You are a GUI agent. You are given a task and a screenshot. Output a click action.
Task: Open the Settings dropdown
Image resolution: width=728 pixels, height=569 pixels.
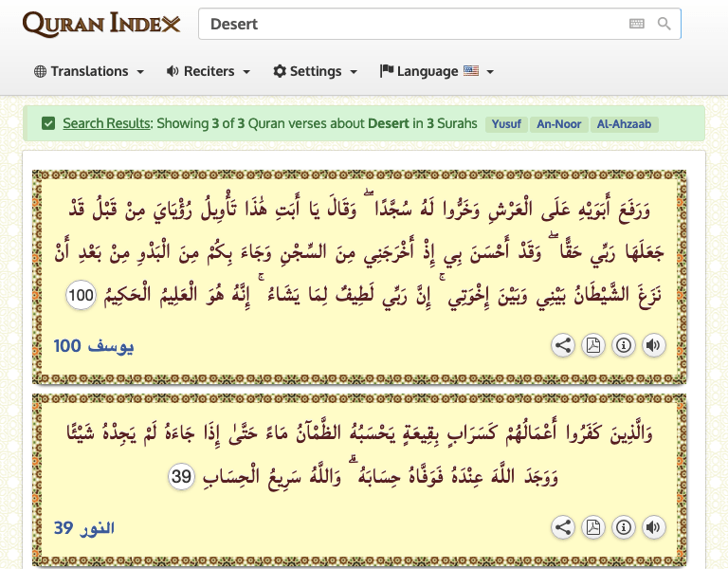[315, 71]
